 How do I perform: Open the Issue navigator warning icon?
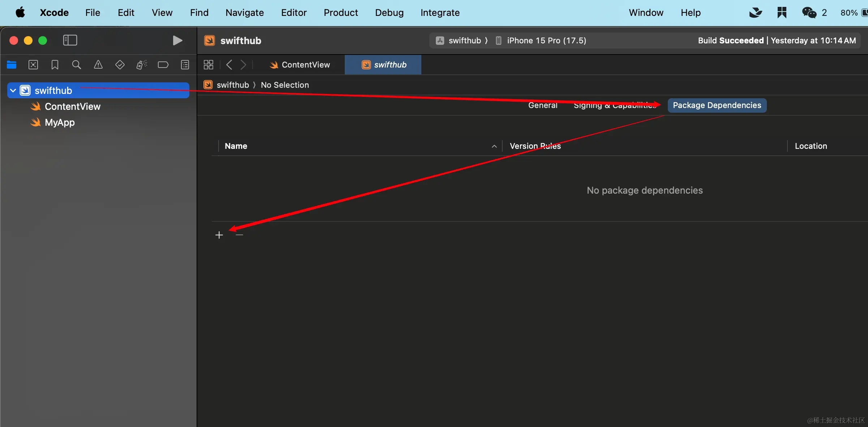pos(98,65)
